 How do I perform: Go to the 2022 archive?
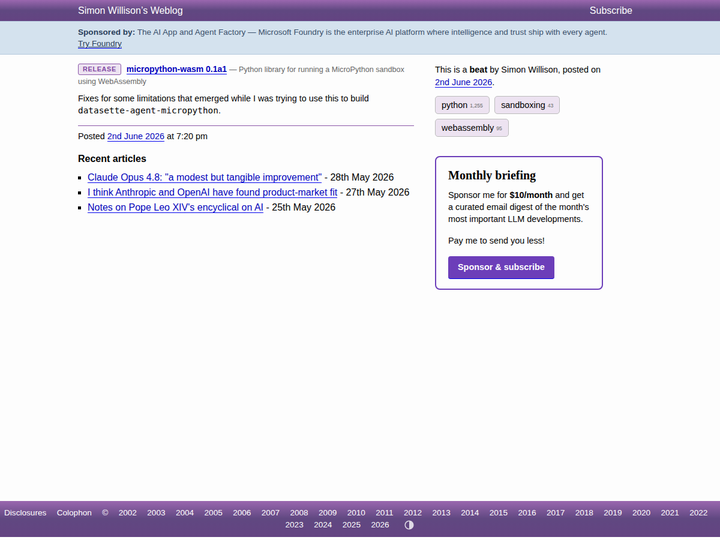point(698,512)
